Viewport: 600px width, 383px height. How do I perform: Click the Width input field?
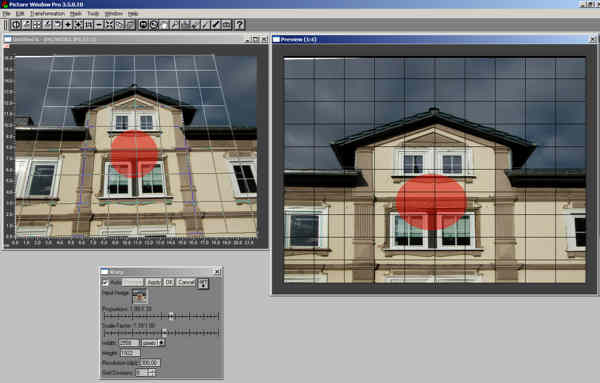pyautogui.click(x=129, y=343)
